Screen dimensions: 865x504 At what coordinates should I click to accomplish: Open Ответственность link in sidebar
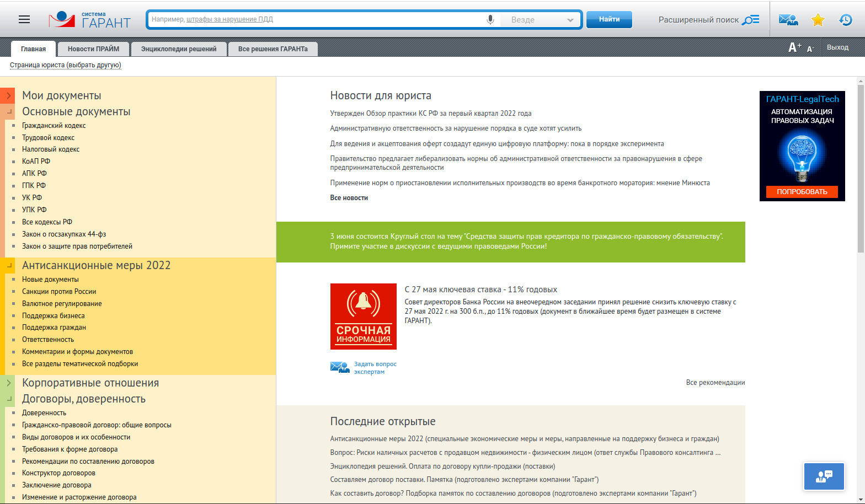click(x=48, y=340)
